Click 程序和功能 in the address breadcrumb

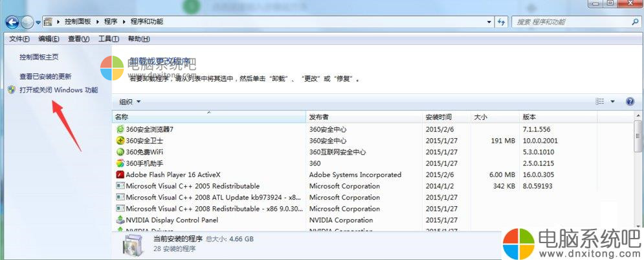[x=147, y=21]
